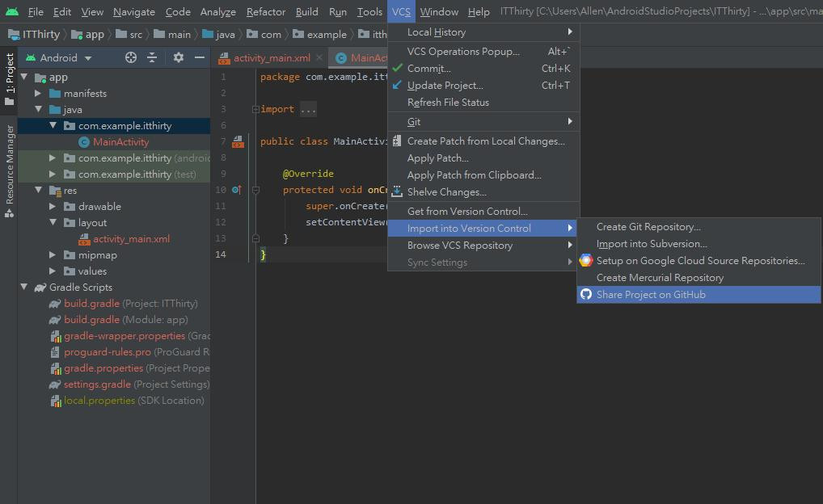Click the activity_main.xml file icon in the tree
Screen dimensions: 823x504
click(84, 239)
